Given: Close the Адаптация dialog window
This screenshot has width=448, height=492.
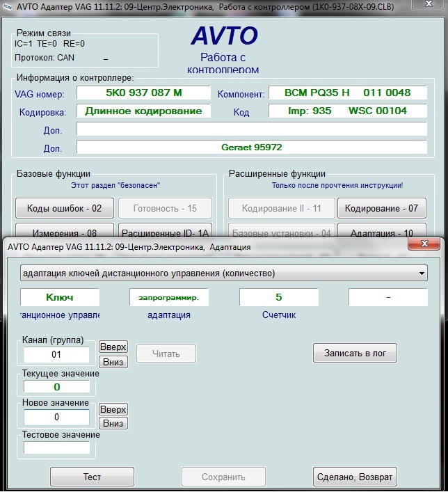Looking at the screenshot, I should (424, 244).
